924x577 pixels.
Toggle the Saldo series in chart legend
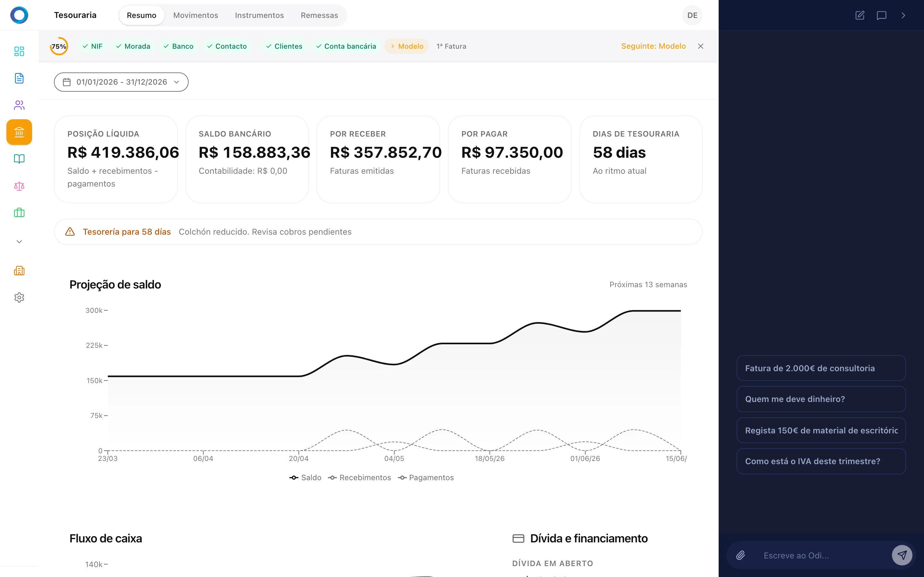pos(305,478)
